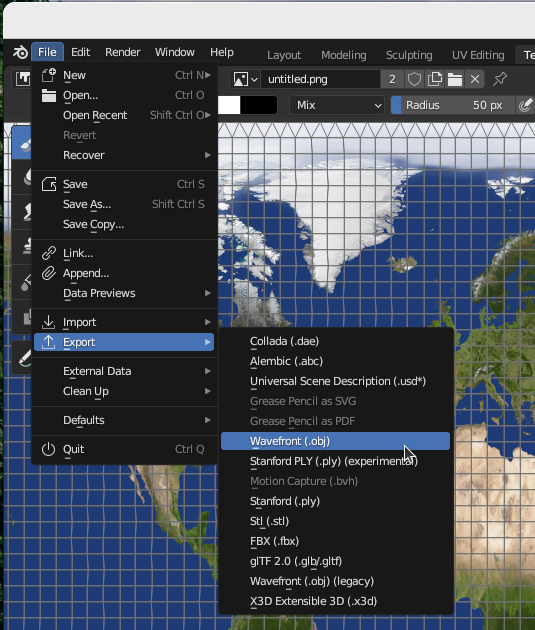The width and height of the screenshot is (535, 630).
Task: Switch to the UV Editing workspace tab
Action: click(478, 55)
